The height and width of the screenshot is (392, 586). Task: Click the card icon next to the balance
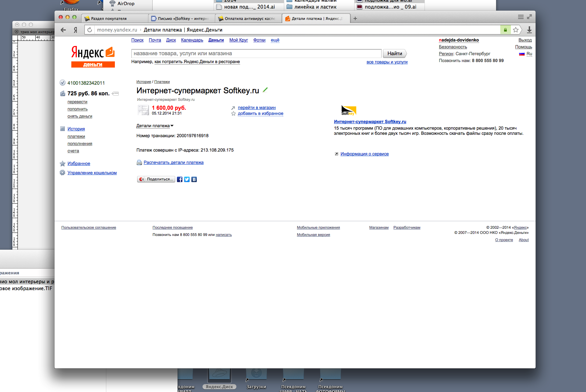point(115,94)
